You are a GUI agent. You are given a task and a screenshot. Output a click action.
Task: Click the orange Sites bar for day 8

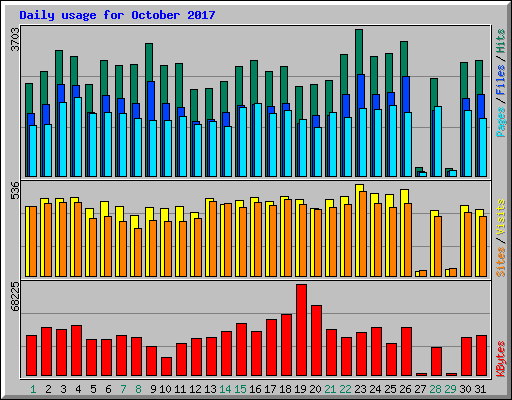(138, 252)
